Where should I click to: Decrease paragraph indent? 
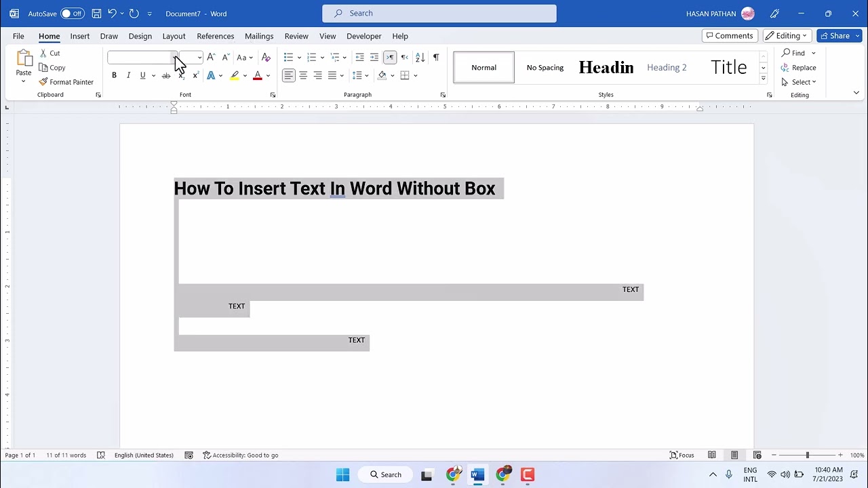pyautogui.click(x=359, y=58)
